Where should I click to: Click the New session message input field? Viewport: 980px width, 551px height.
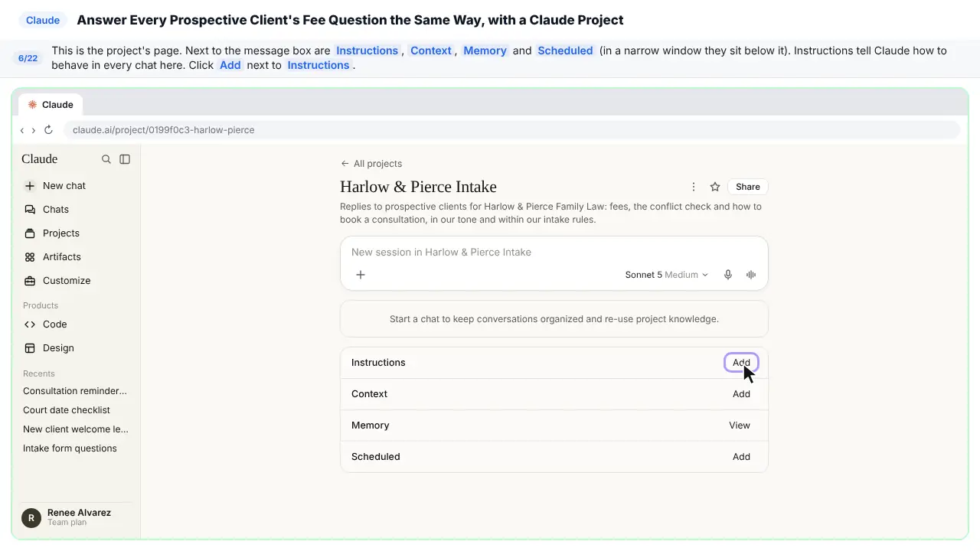[x=554, y=253]
